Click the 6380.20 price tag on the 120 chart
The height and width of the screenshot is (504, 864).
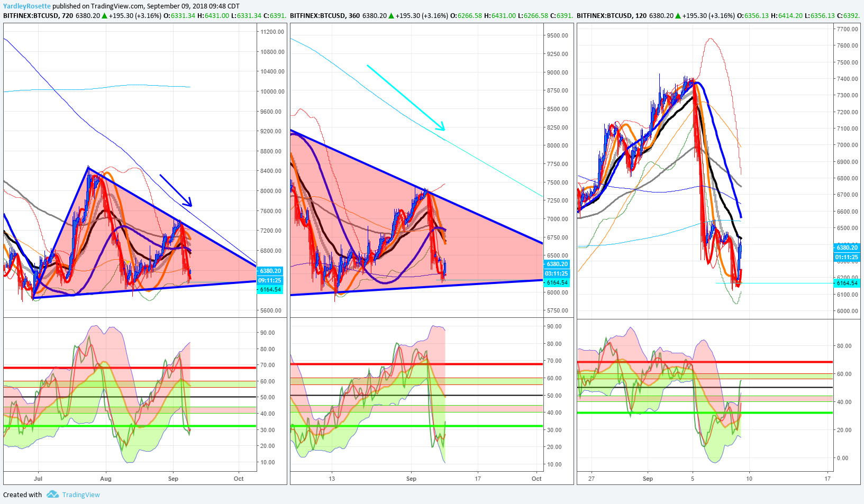847,248
